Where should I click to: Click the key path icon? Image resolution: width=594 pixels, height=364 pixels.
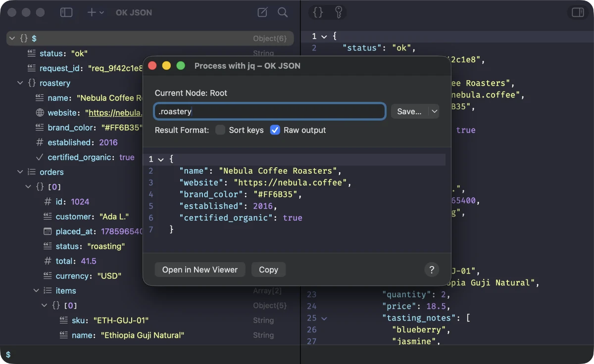(x=339, y=12)
